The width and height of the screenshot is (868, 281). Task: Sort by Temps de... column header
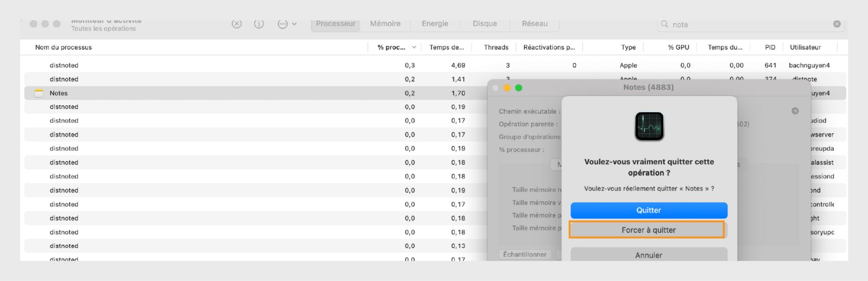pos(447,47)
